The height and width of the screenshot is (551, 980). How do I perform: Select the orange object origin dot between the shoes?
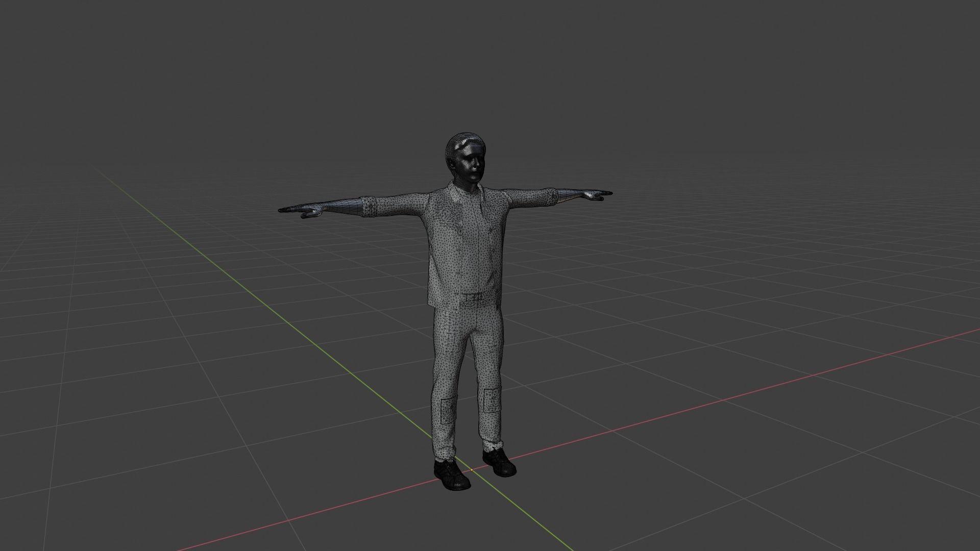click(x=471, y=469)
